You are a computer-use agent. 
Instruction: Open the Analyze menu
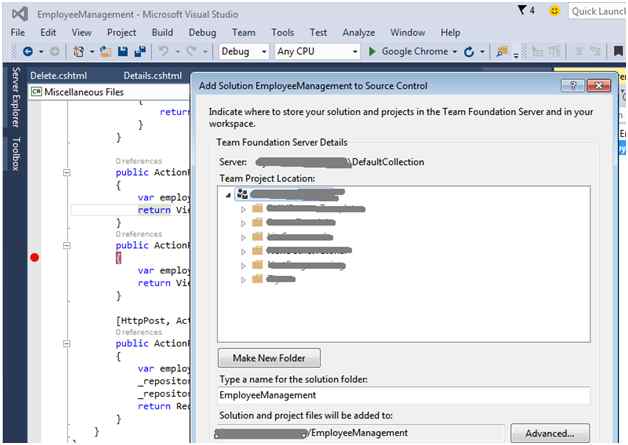pos(359,32)
